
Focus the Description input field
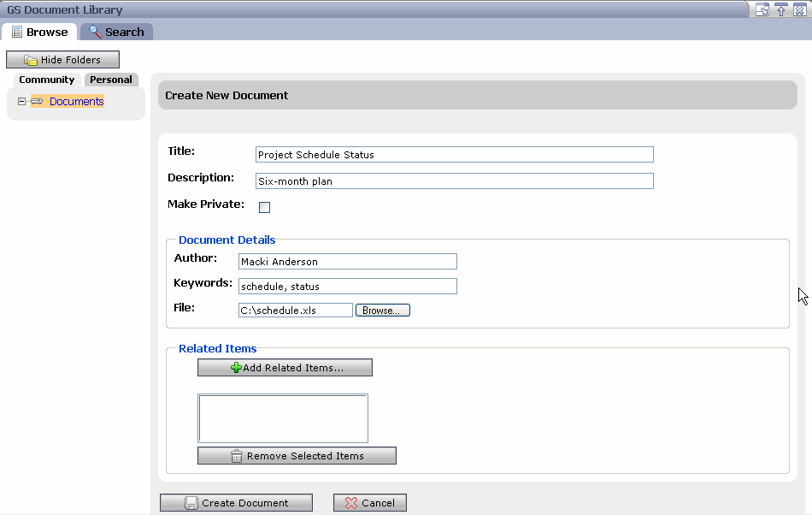[454, 181]
